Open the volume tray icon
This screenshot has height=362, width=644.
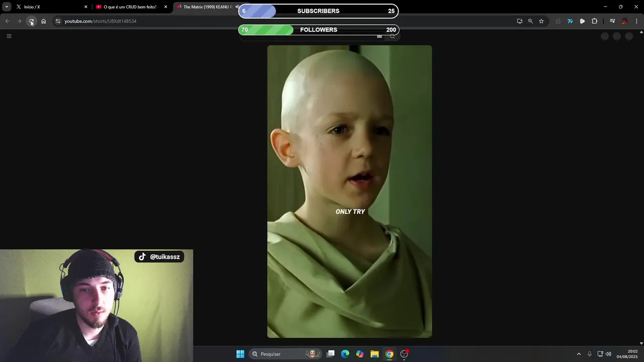pyautogui.click(x=608, y=354)
